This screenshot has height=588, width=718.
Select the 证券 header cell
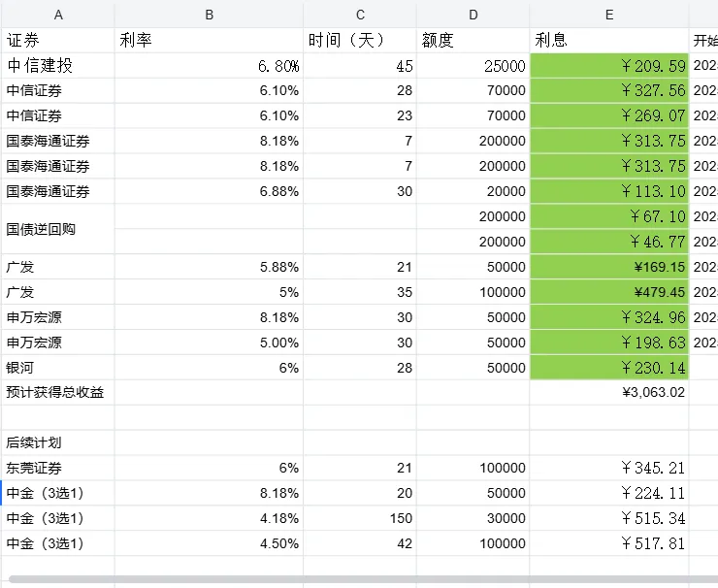pyautogui.click(x=58, y=41)
